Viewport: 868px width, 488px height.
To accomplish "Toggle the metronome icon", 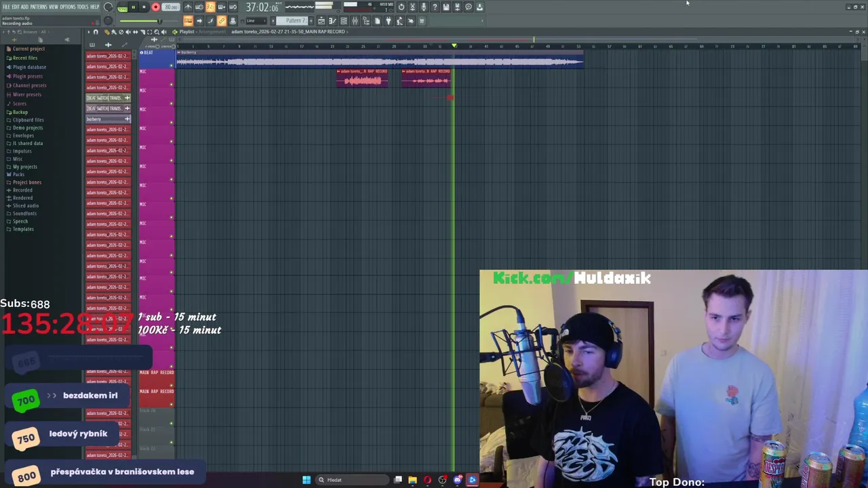I will point(188,7).
